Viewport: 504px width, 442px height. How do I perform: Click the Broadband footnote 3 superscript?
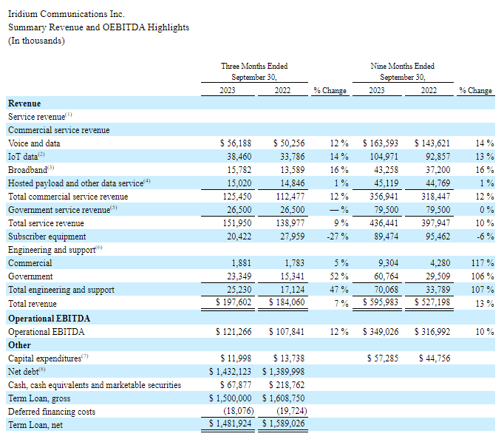[51, 168]
